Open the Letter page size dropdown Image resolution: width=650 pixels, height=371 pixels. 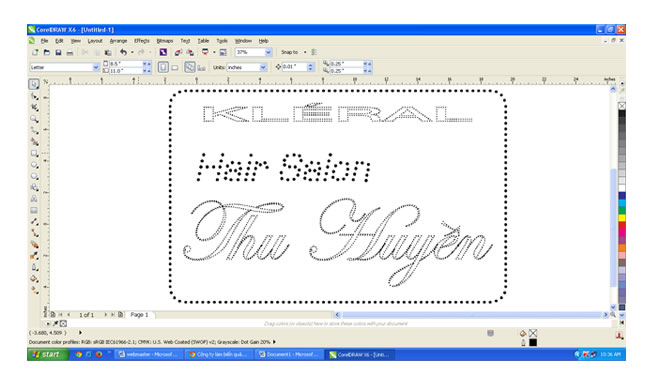(x=96, y=67)
